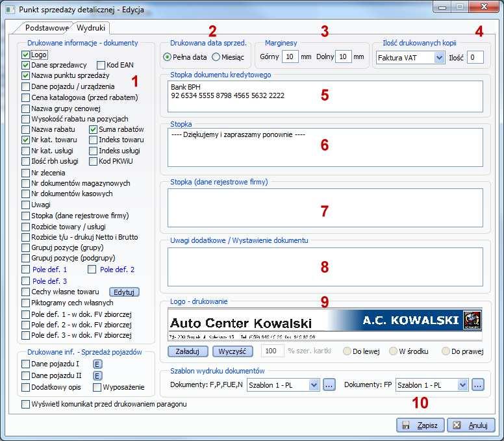Enable Nr dokumentów magazynowych checkbox
504x441 pixels.
26,184
